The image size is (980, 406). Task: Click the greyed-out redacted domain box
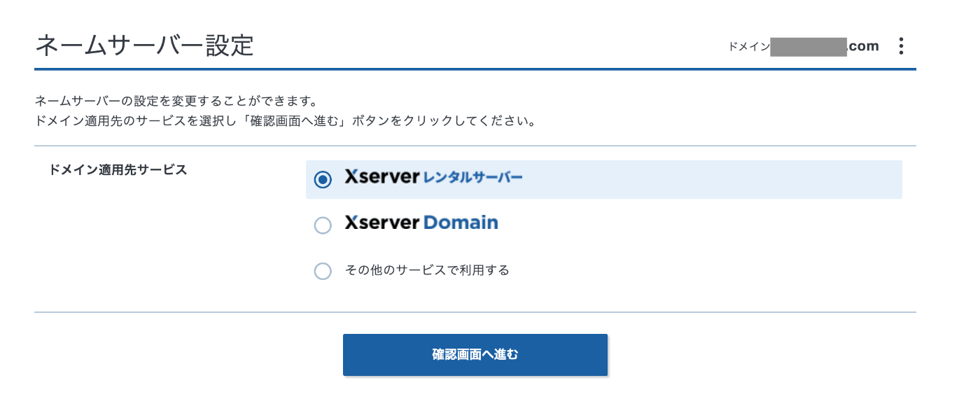pos(808,48)
